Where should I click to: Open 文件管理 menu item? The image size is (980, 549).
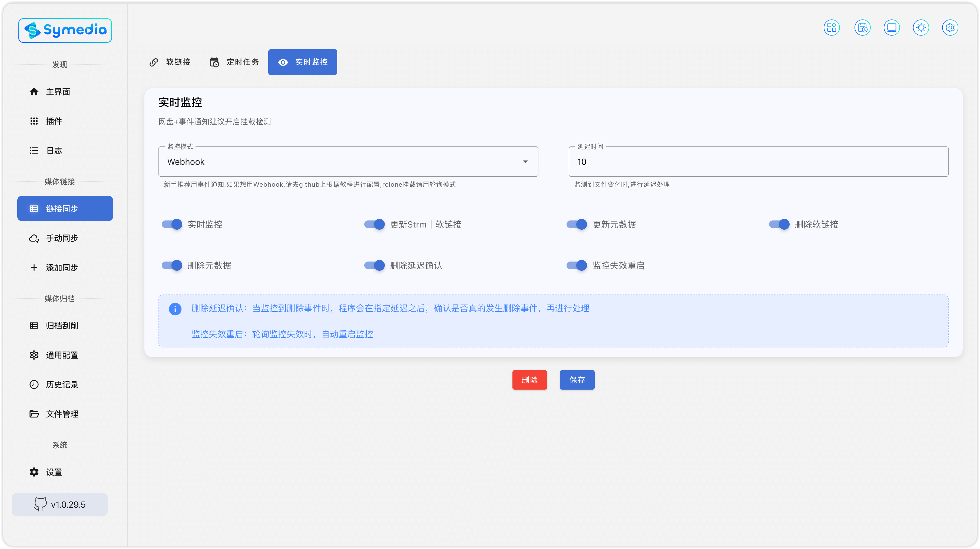[65, 414]
